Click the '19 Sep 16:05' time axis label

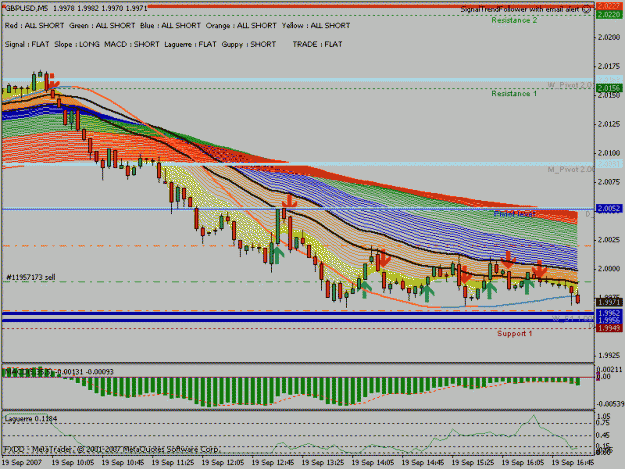[x=523, y=463]
